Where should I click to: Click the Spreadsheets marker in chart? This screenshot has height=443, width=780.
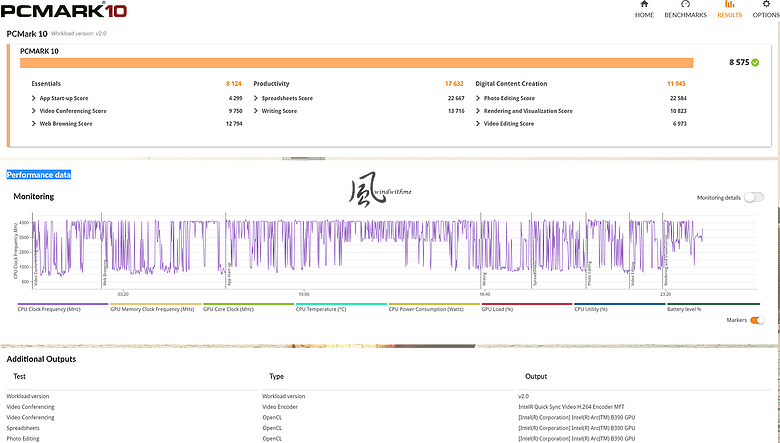[x=535, y=275]
